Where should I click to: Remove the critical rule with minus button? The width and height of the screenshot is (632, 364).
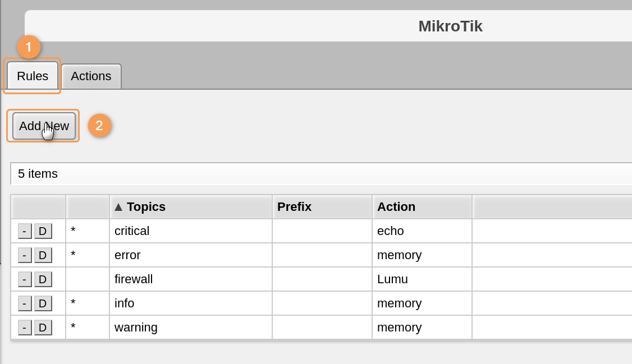coord(25,231)
